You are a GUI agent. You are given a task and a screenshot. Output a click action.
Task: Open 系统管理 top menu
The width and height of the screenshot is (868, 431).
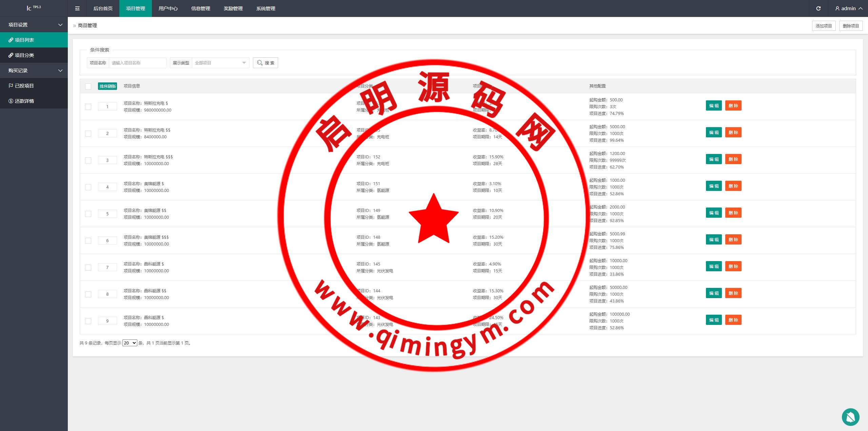[265, 8]
